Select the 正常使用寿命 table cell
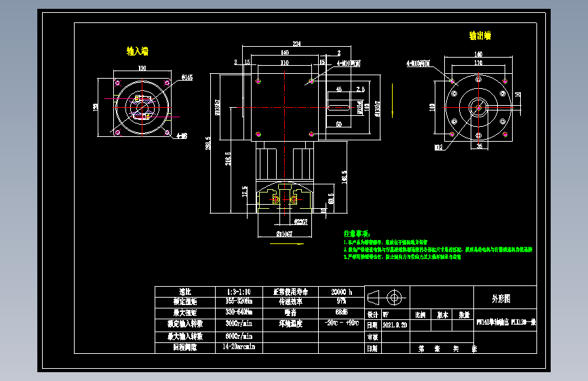Screen dimensions: 588x381 [x=291, y=292]
